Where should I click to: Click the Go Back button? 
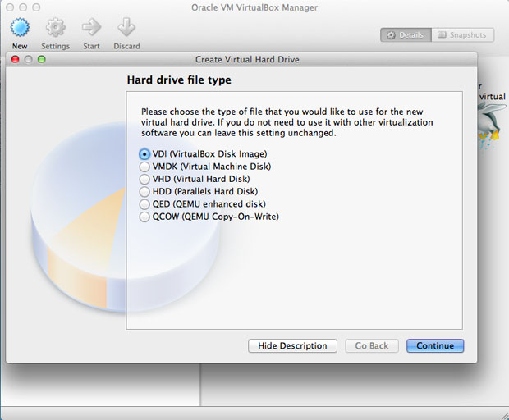pyautogui.click(x=372, y=345)
